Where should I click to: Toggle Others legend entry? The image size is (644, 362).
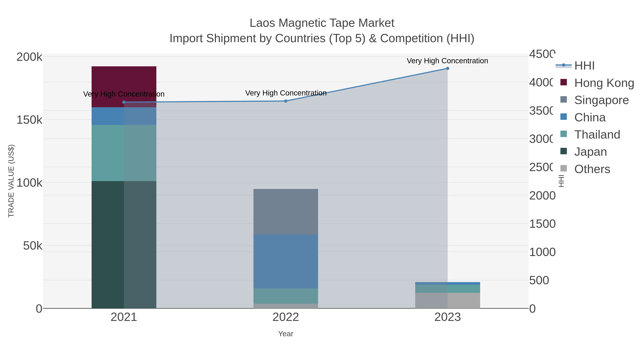(585, 169)
